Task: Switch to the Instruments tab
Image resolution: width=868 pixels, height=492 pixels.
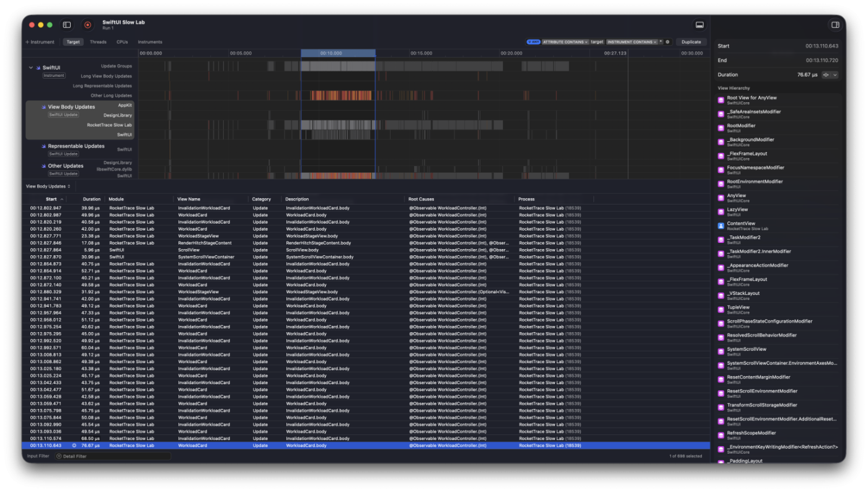Action: (x=150, y=42)
